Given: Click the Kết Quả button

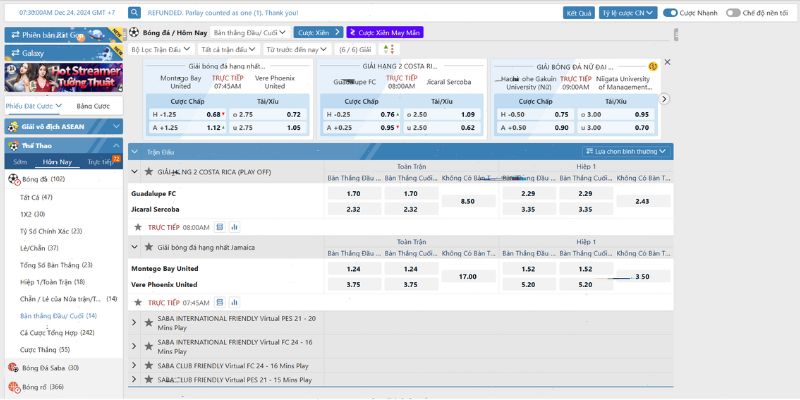Looking at the screenshot, I should pos(579,13).
